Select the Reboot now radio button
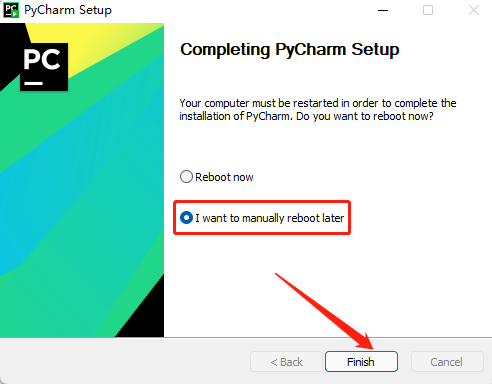 point(186,177)
